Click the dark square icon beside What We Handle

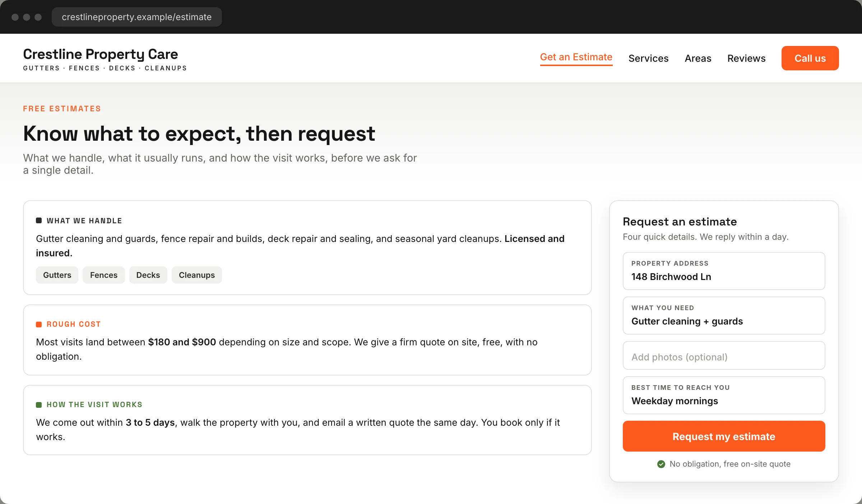click(x=39, y=220)
